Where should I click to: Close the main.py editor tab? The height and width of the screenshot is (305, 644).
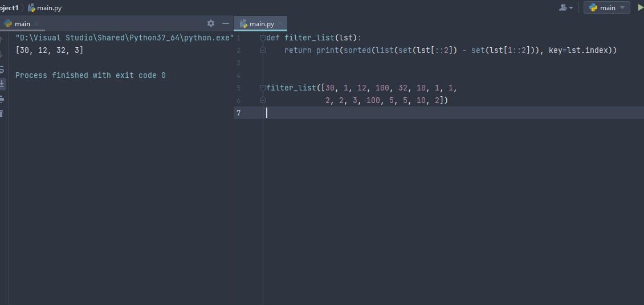pyautogui.click(x=280, y=24)
